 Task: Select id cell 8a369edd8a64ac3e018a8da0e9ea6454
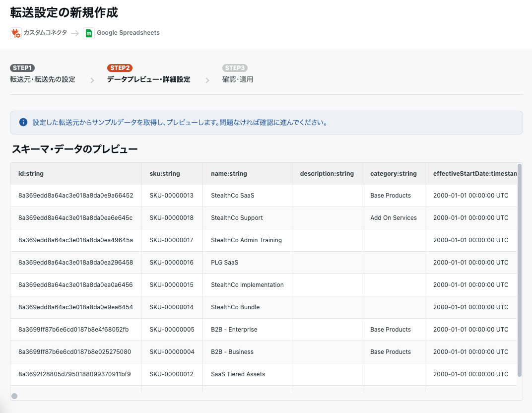(x=75, y=307)
